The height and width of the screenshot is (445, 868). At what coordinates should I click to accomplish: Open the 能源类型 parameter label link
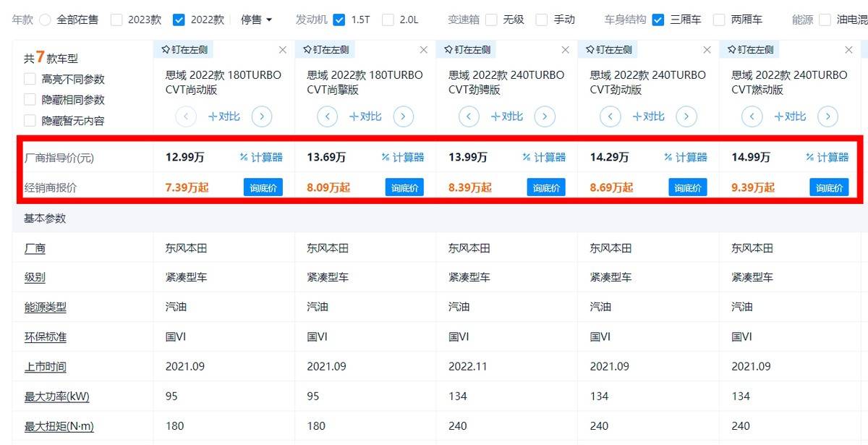[x=46, y=308]
